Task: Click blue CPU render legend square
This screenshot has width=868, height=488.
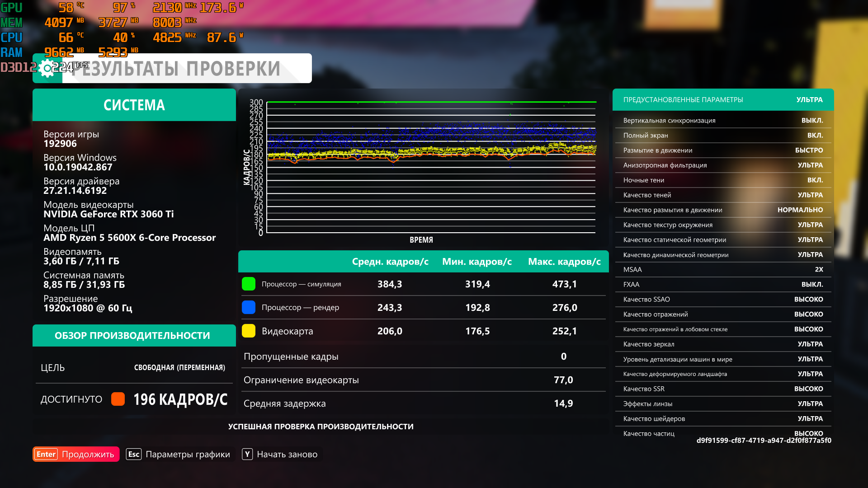Action: [249, 307]
